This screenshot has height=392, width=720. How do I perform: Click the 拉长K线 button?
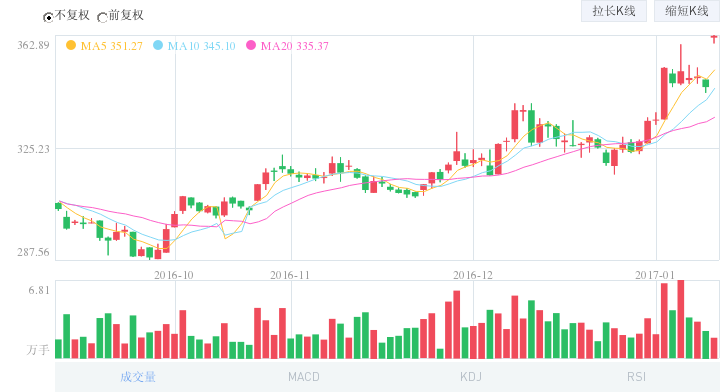coord(614,11)
